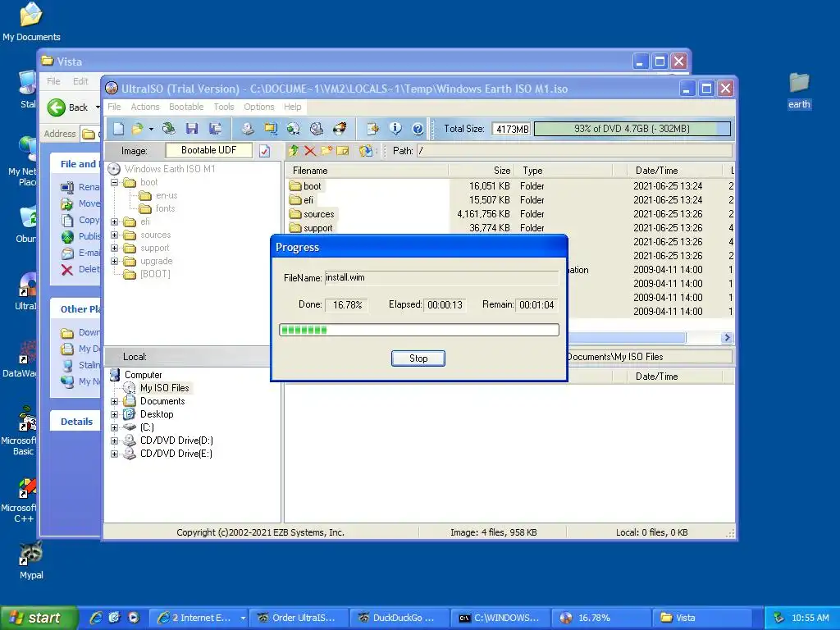Image resolution: width=840 pixels, height=630 pixels.
Task: Open the Actions menu
Action: pyautogui.click(x=145, y=107)
